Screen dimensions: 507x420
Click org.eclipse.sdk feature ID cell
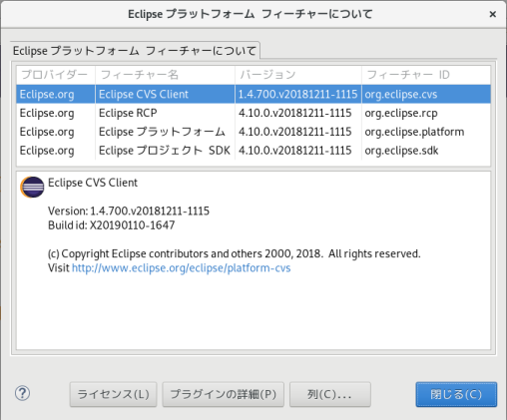pos(401,151)
